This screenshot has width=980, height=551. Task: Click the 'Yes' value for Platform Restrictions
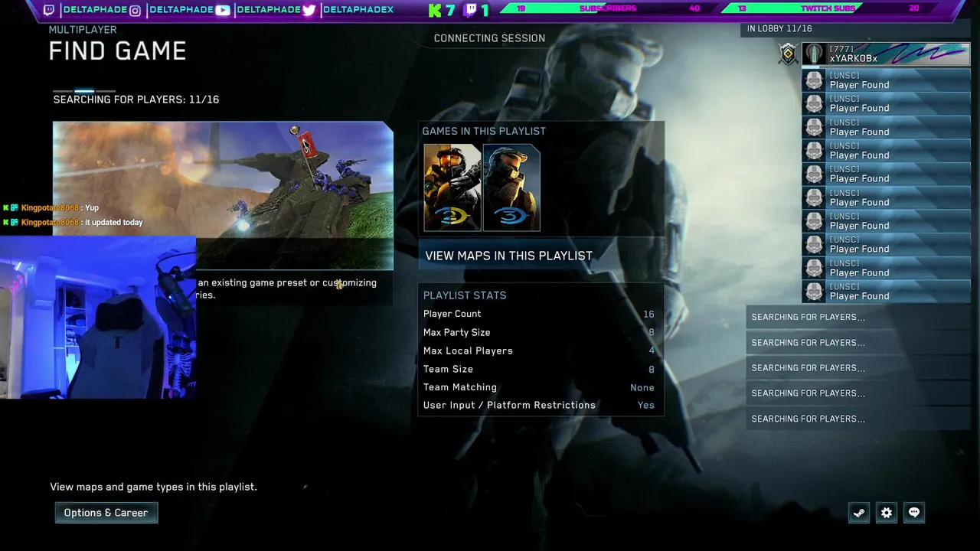[x=646, y=405]
